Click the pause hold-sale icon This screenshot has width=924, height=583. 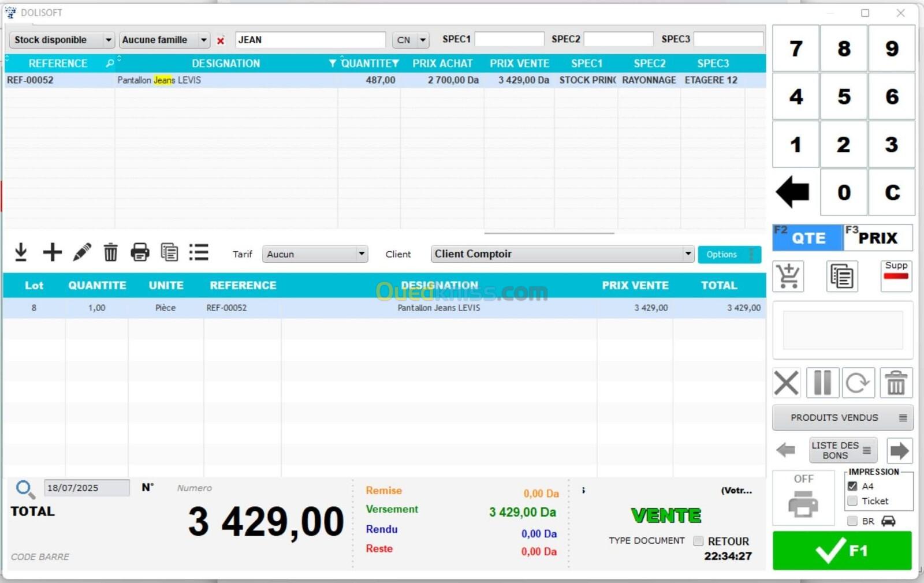[x=822, y=383]
